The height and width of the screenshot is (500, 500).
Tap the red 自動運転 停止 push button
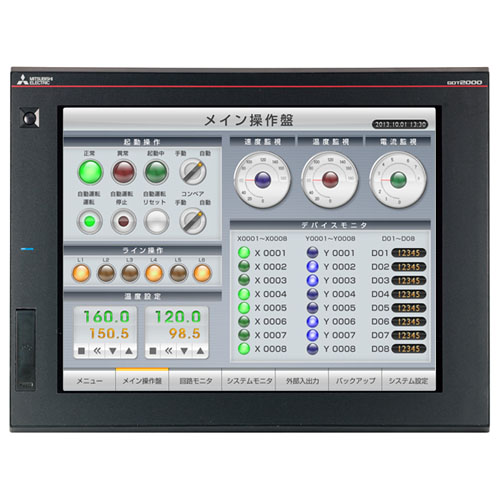click(x=123, y=221)
